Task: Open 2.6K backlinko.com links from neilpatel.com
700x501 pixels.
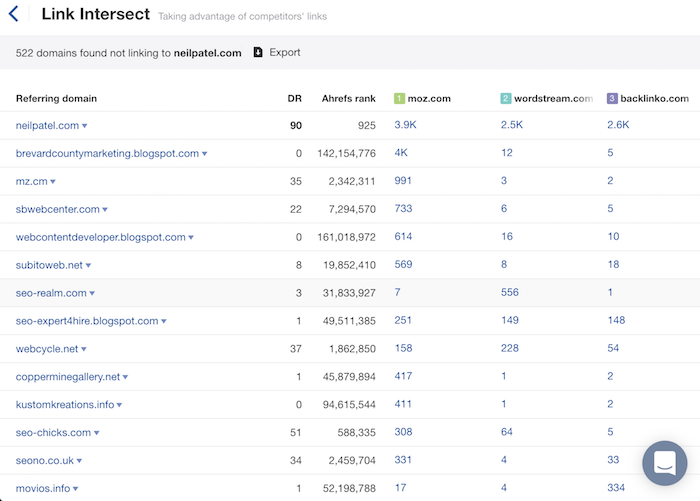Action: [x=618, y=125]
